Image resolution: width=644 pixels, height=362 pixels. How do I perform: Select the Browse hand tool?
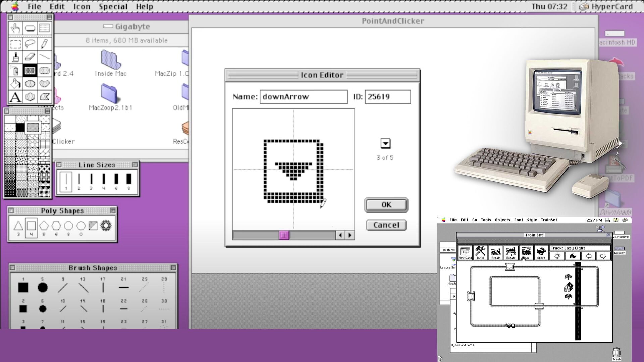pos(15,29)
